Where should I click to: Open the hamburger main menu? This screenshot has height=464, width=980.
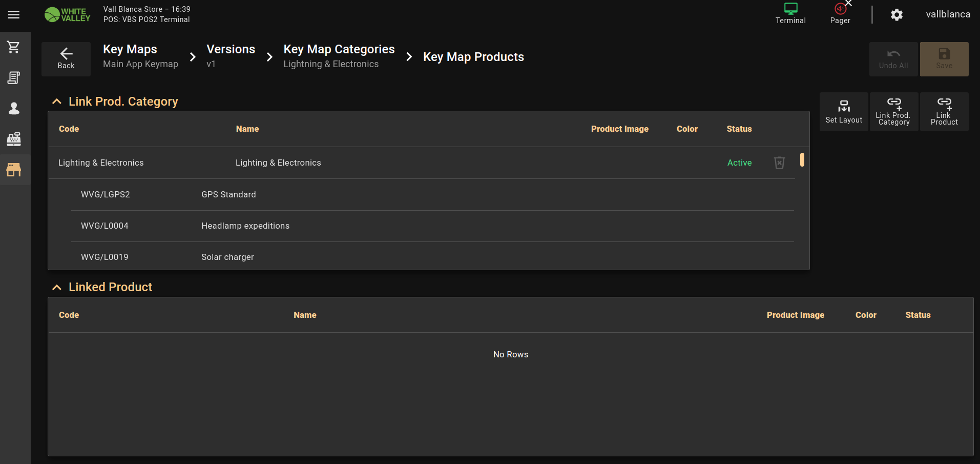(x=14, y=15)
